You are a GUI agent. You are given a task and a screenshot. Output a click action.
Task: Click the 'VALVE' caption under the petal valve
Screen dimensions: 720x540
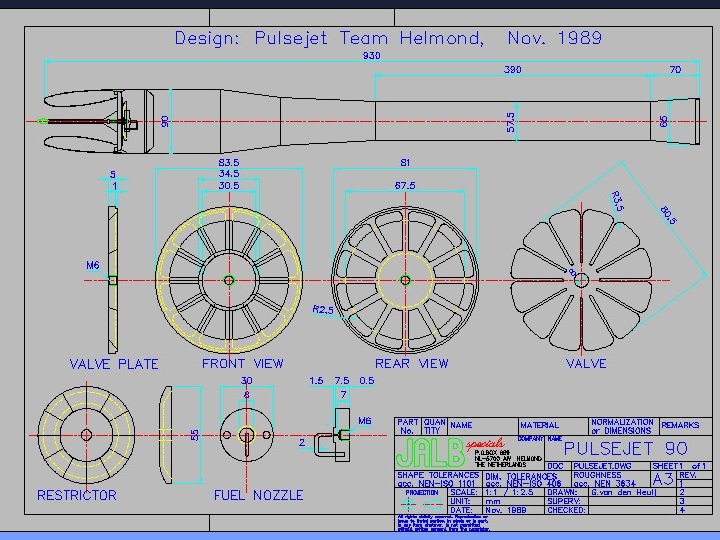click(x=586, y=363)
